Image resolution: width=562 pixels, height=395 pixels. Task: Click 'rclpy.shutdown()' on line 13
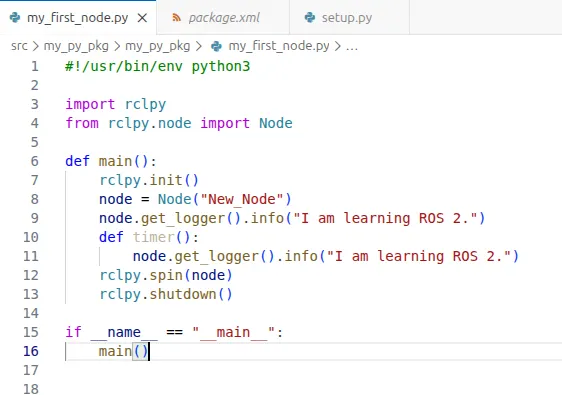(x=166, y=294)
